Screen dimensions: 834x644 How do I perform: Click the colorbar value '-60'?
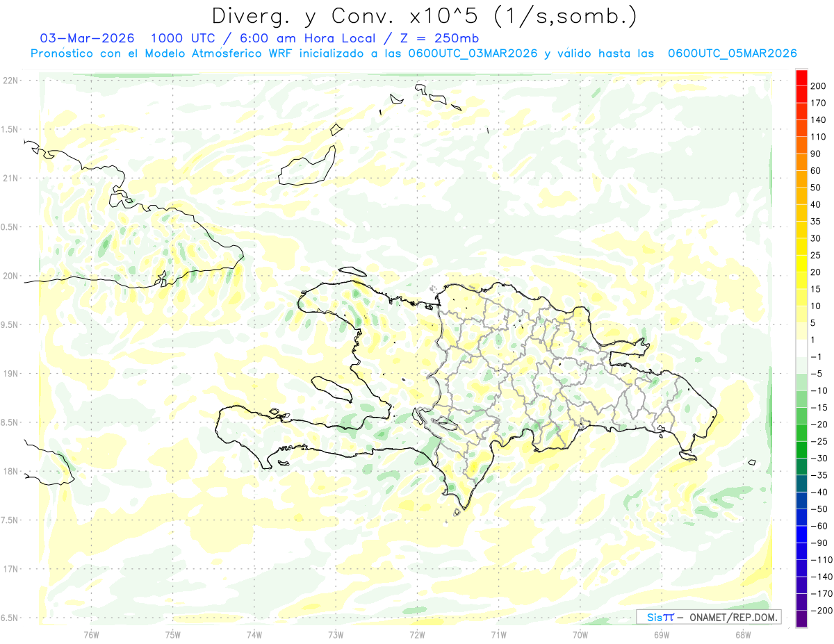point(818,526)
